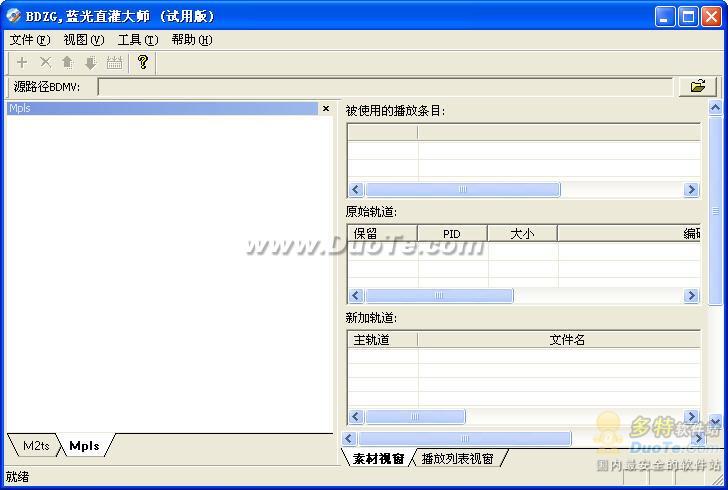Minimize the BDZG window

tap(665, 17)
